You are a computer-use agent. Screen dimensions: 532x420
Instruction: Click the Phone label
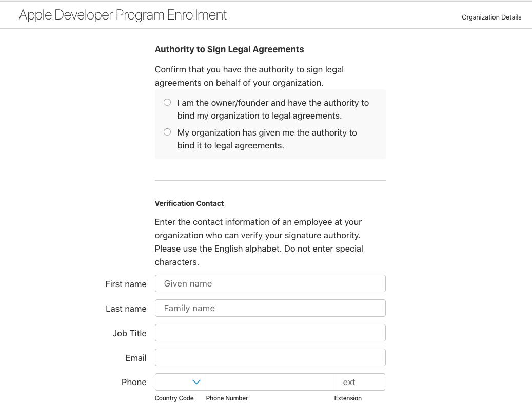[134, 382]
